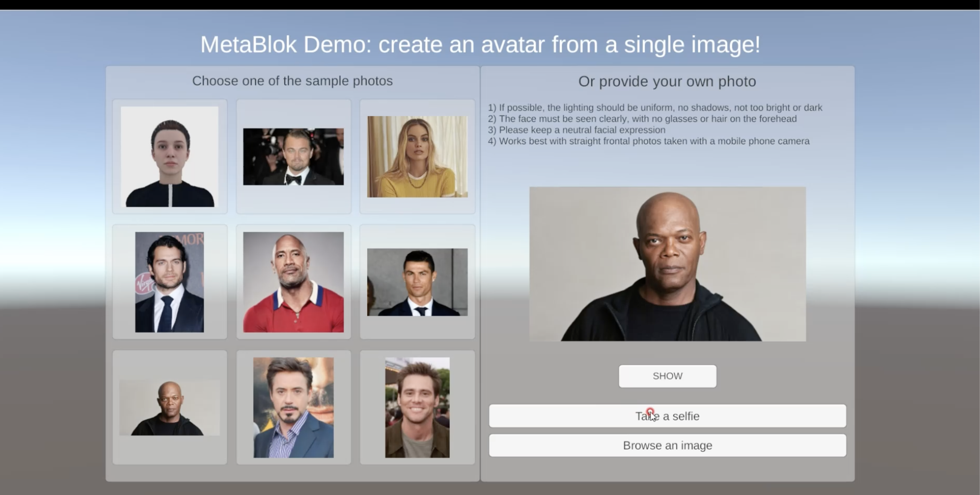Click instruction 1 about uniform lighting
The image size is (980, 495).
[x=655, y=108]
